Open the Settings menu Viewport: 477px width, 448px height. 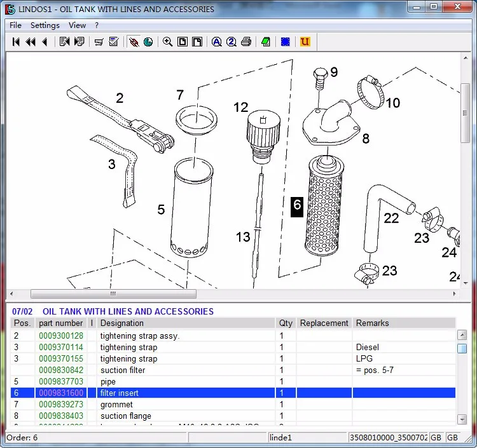point(45,25)
